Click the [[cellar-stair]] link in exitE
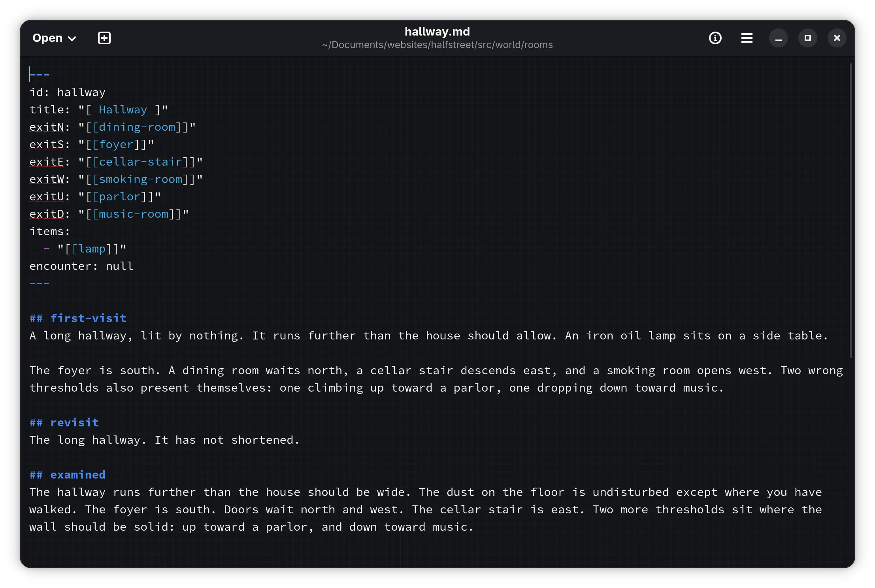Screen dimensions: 875x588 pyautogui.click(x=140, y=162)
